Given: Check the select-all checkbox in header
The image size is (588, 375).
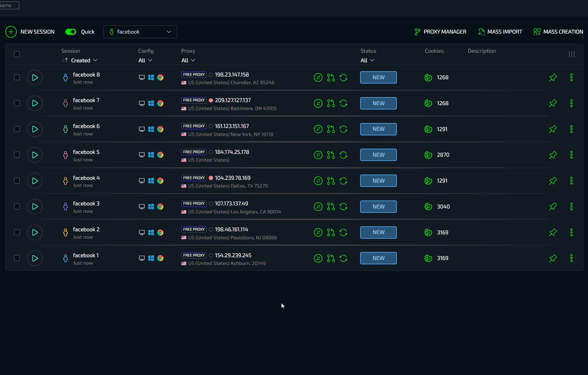Looking at the screenshot, I should 17,54.
